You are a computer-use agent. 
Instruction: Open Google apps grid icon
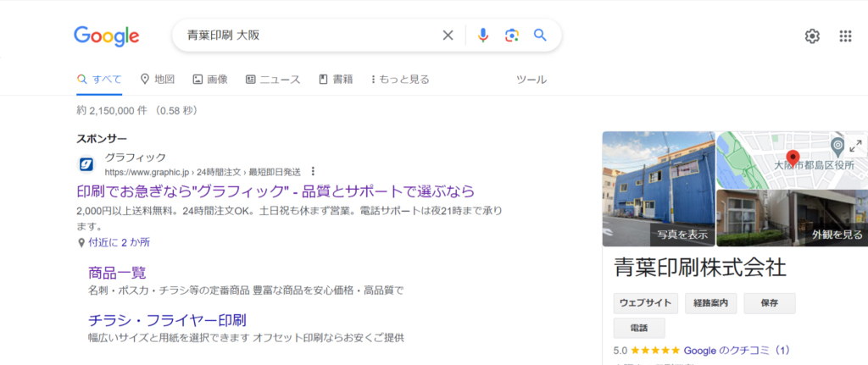(x=845, y=36)
